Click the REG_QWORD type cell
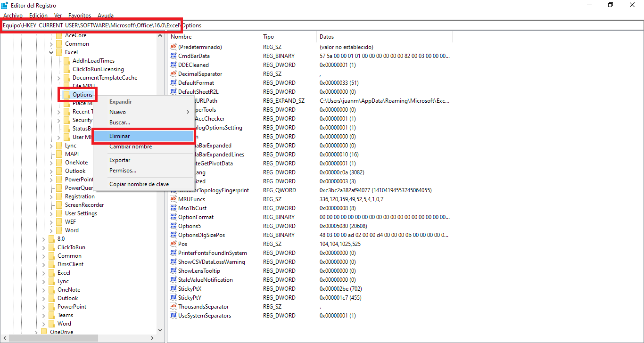This screenshot has width=644, height=343. click(x=280, y=190)
